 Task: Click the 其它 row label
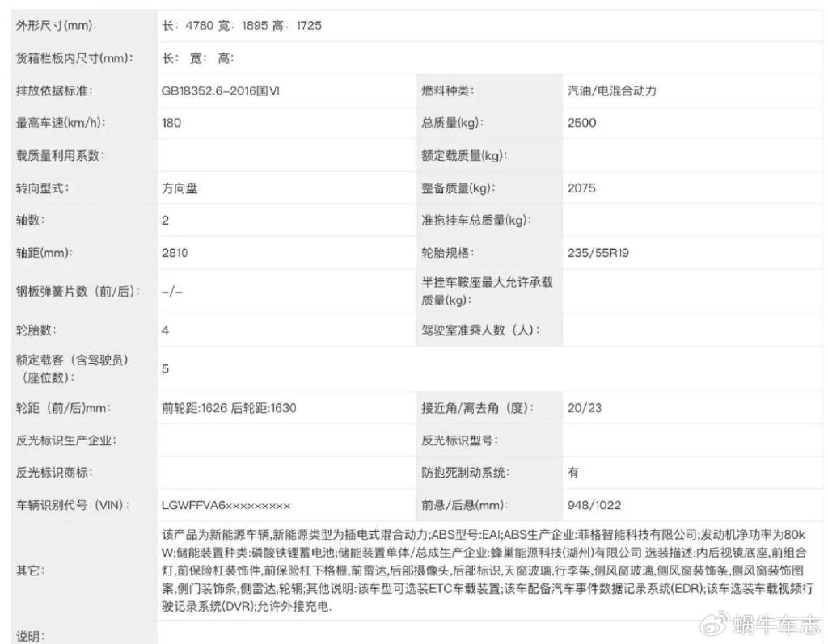31,570
